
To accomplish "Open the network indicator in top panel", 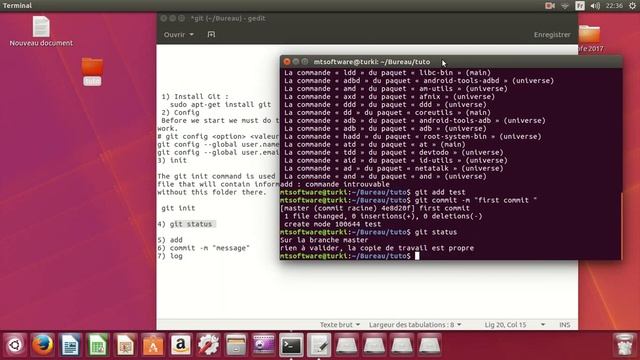I will (x=565, y=5).
